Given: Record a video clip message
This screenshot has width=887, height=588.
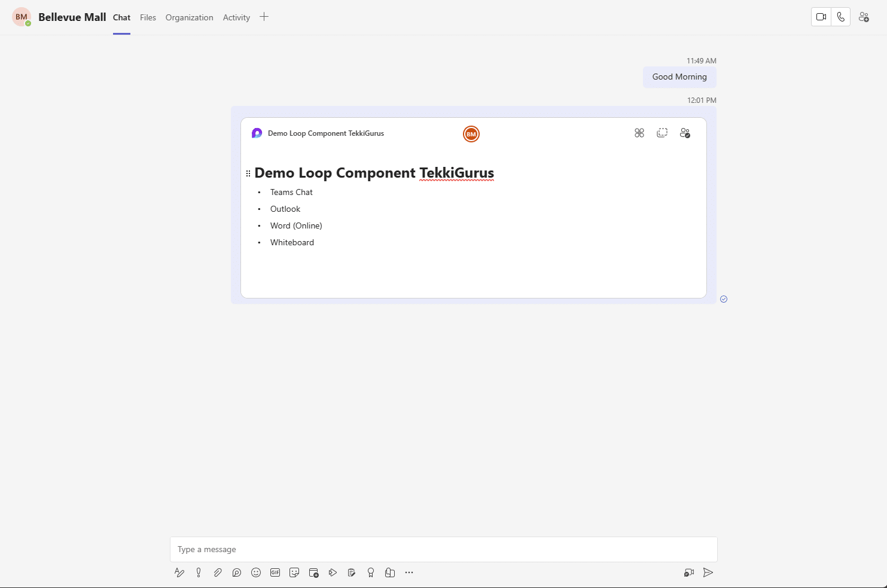Looking at the screenshot, I should click(x=688, y=572).
